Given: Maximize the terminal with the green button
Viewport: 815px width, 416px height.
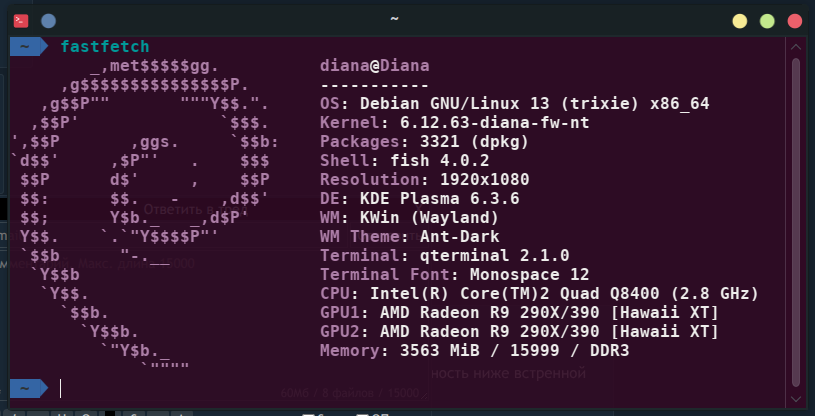Looking at the screenshot, I should click(767, 21).
